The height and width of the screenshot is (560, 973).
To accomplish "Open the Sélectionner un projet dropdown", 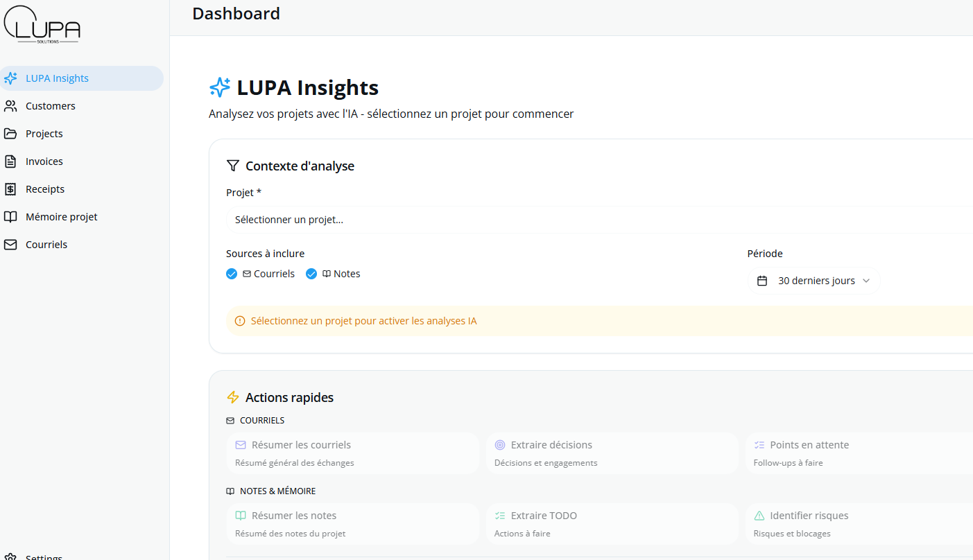I will [596, 220].
